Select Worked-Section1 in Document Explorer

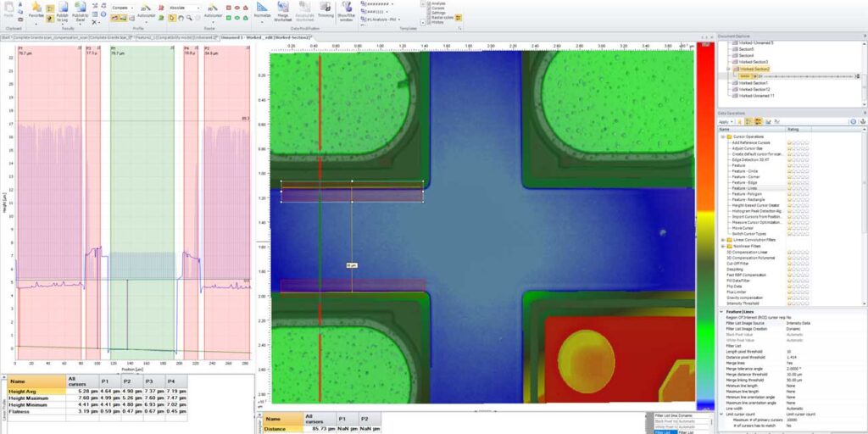tap(753, 82)
